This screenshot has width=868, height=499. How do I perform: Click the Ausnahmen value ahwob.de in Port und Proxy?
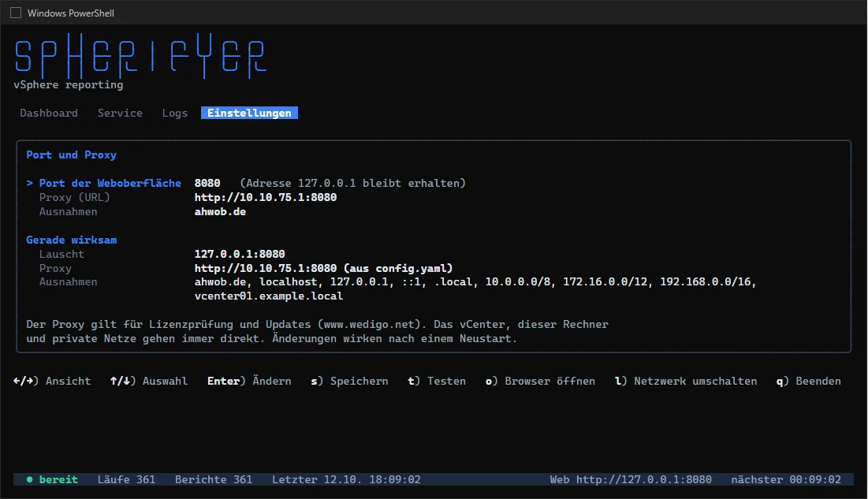220,211
